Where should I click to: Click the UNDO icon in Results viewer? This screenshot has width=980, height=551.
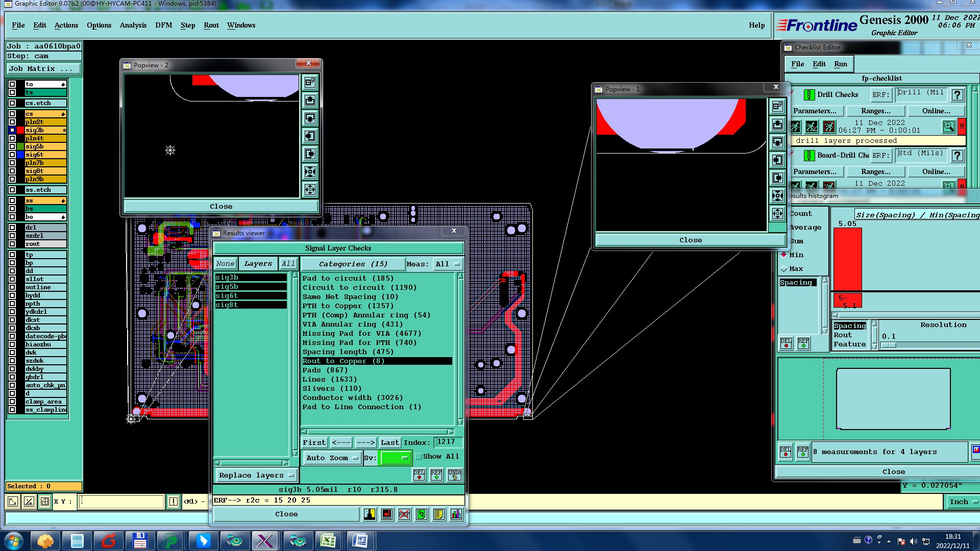[x=454, y=475]
